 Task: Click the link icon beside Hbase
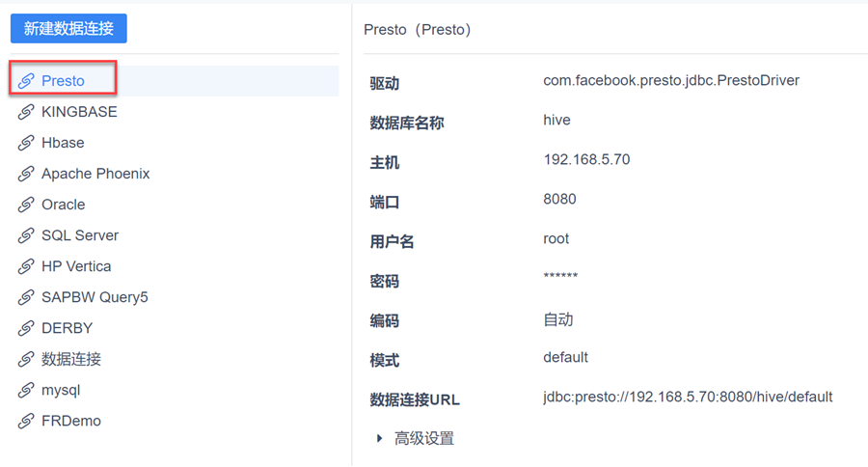point(27,143)
